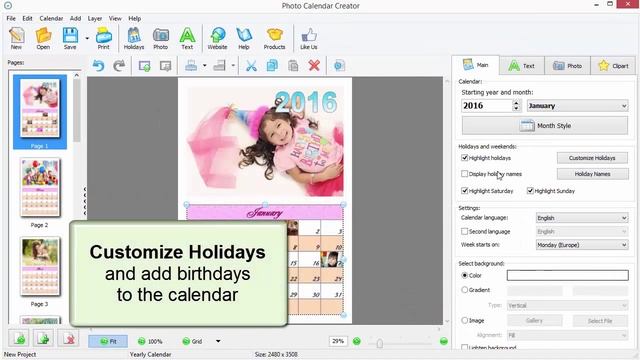Click the add page icon below the pages list
The height and width of the screenshot is (360, 640).
[19, 338]
